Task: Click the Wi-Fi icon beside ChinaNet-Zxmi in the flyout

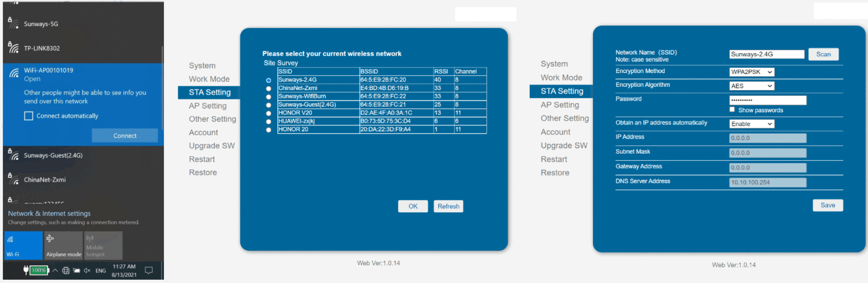Action: [x=13, y=180]
